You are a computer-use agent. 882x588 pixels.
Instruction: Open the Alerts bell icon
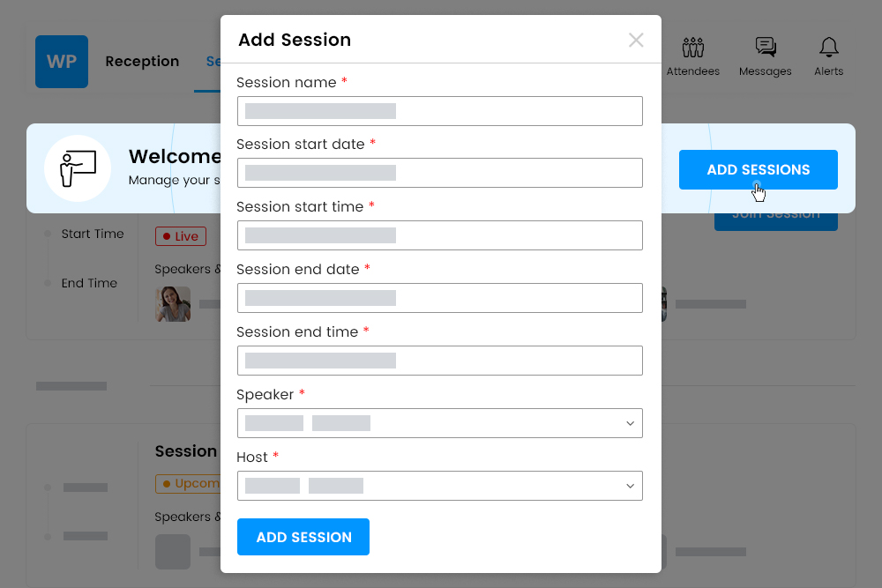(x=828, y=48)
